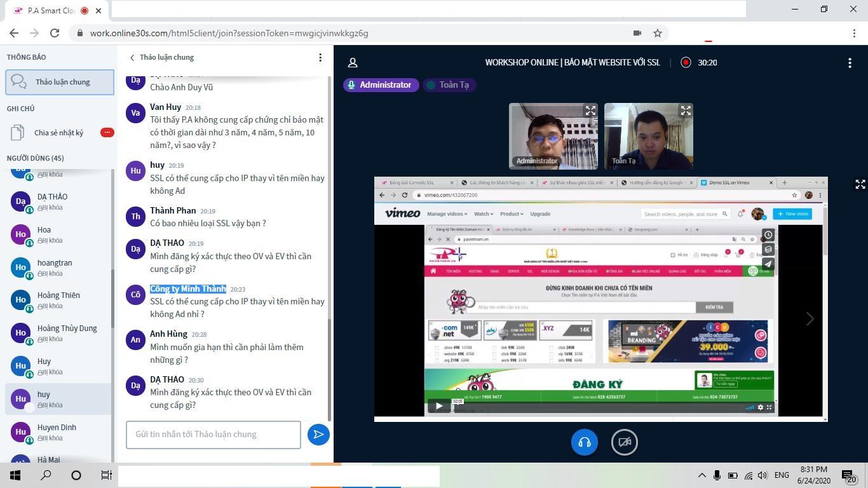Click Vimeo notifications bell icon
The width and height of the screenshot is (868, 488).
click(740, 214)
